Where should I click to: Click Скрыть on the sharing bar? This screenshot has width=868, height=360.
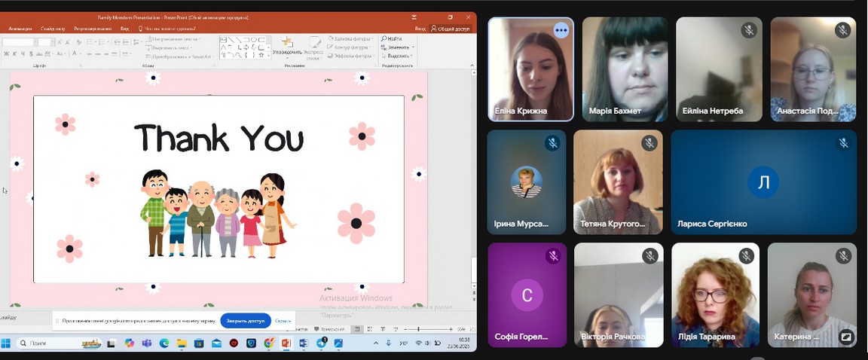pos(283,321)
